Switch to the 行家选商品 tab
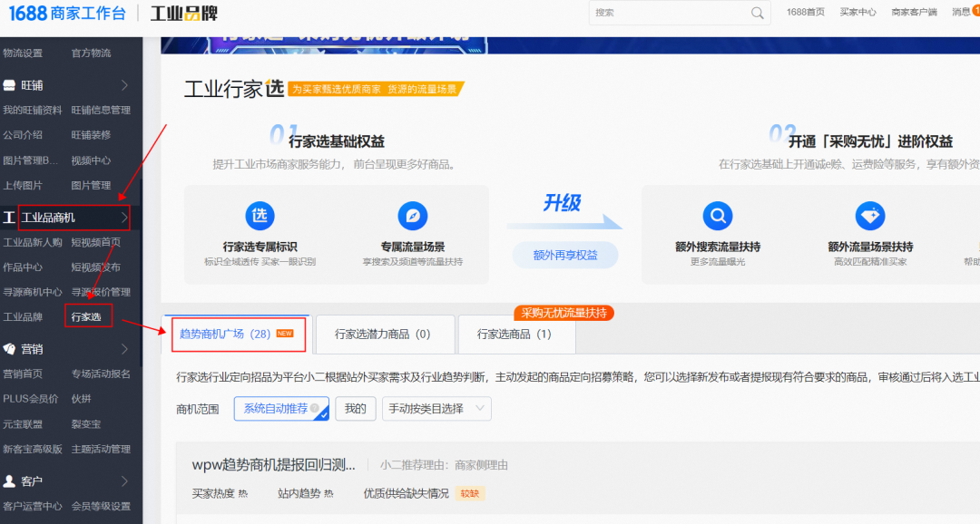This screenshot has height=524, width=980. [x=514, y=335]
